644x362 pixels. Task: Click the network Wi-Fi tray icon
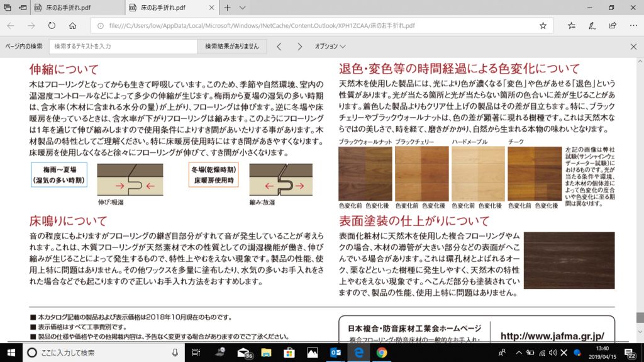[x=542, y=353]
